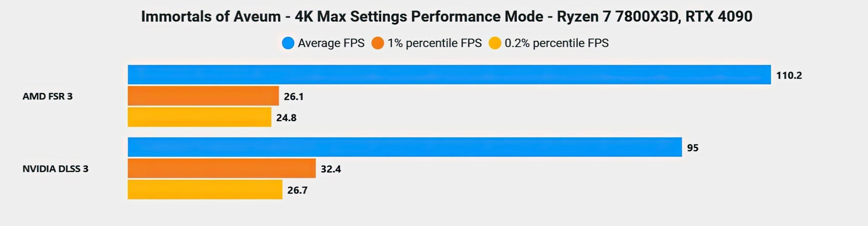This screenshot has width=868, height=226.
Task: Toggle the 0.2% percentile FPS legend label
Action: [556, 43]
